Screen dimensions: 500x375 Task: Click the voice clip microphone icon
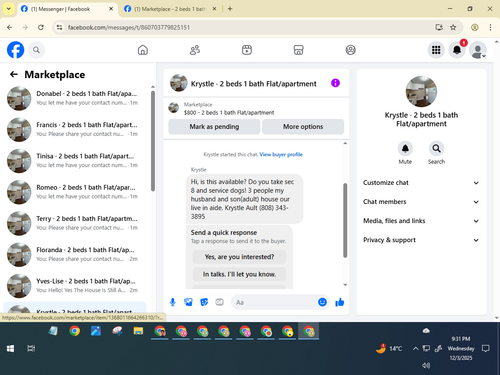[173, 302]
